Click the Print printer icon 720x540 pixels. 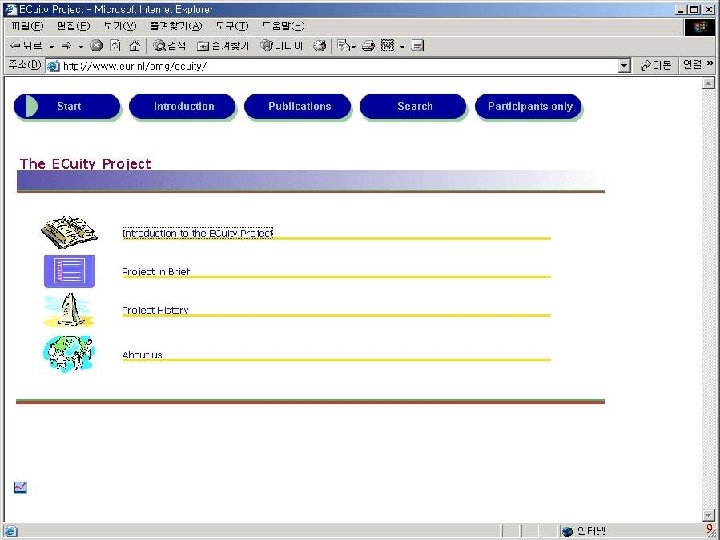click(368, 45)
